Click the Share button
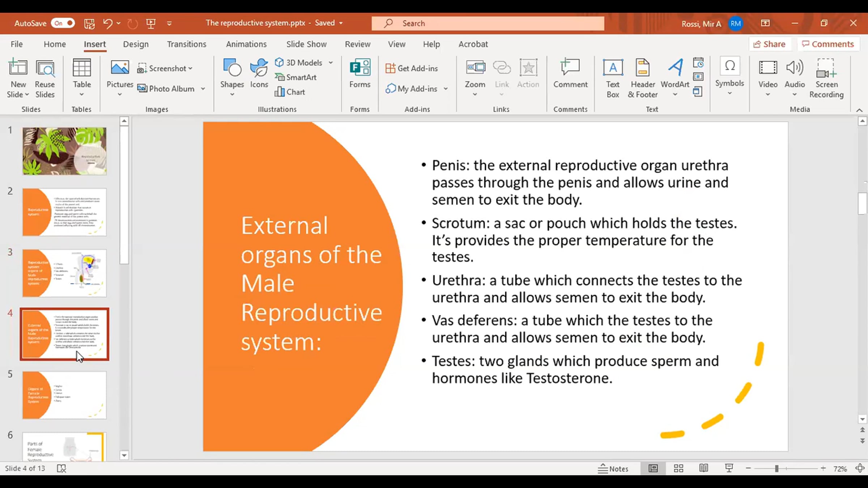Screen dimensions: 868x488 click(770, 44)
